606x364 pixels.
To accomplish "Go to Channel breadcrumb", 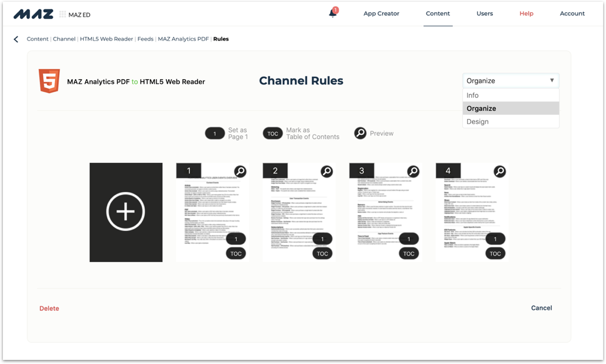I will (x=64, y=39).
